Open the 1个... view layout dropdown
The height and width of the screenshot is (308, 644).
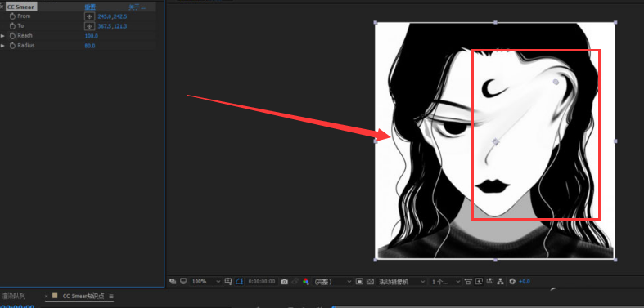click(446, 282)
